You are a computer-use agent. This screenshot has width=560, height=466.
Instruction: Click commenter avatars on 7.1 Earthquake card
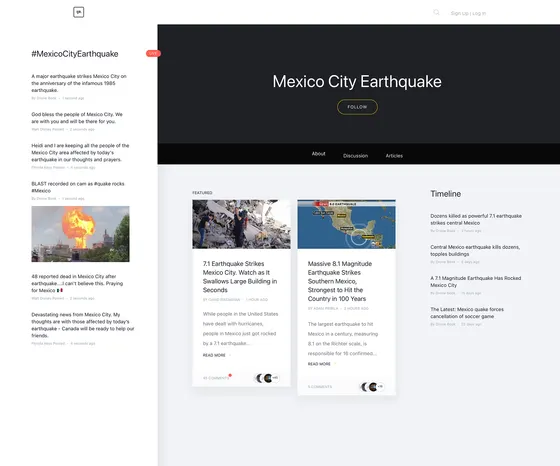(x=267, y=378)
